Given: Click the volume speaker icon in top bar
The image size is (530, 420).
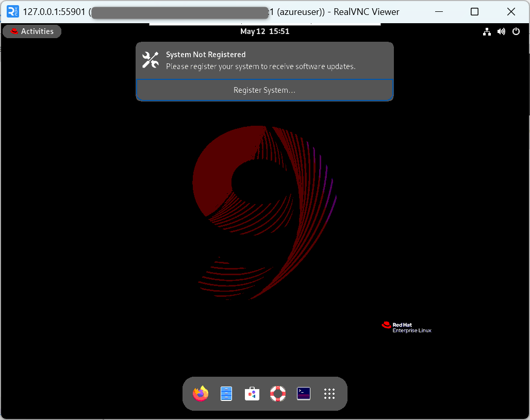Looking at the screenshot, I should [501, 32].
